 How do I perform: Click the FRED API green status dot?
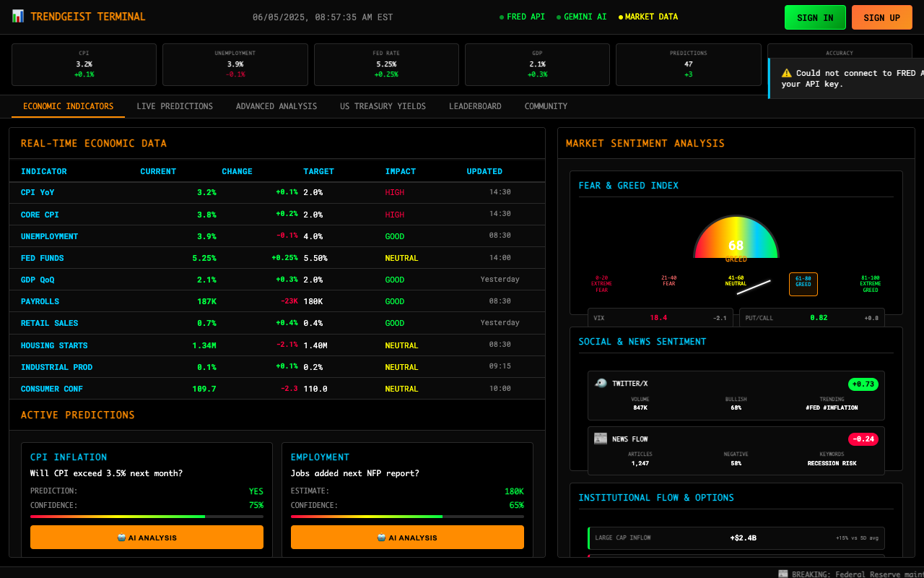(502, 17)
